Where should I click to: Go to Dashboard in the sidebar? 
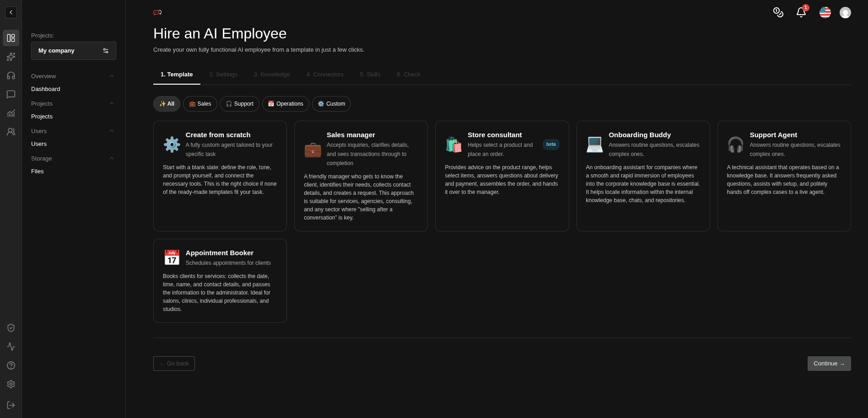tap(46, 89)
